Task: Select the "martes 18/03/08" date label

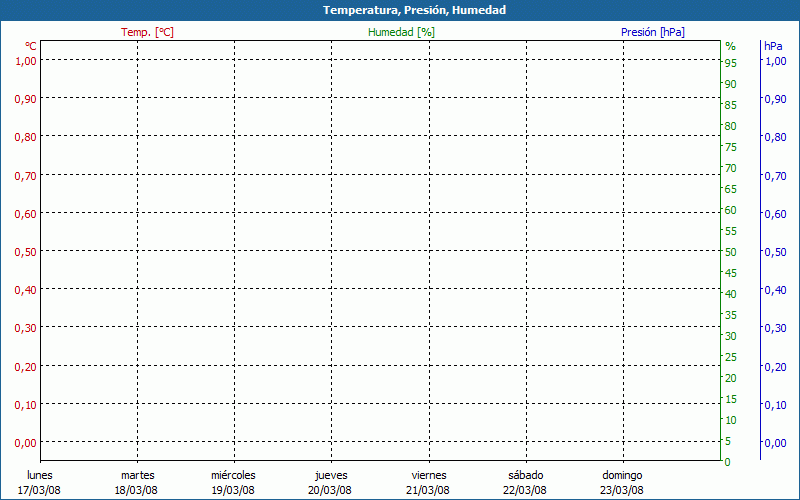Action: 137,482
